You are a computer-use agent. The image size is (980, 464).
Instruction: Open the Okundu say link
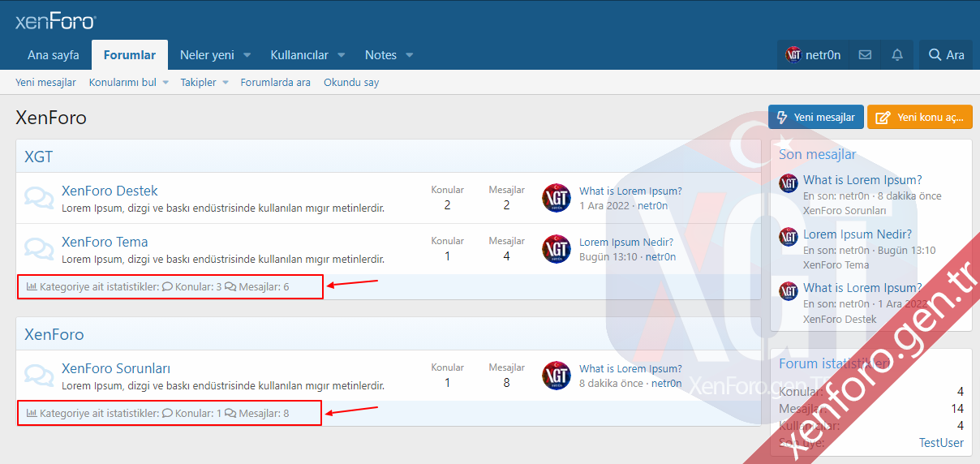(x=351, y=83)
